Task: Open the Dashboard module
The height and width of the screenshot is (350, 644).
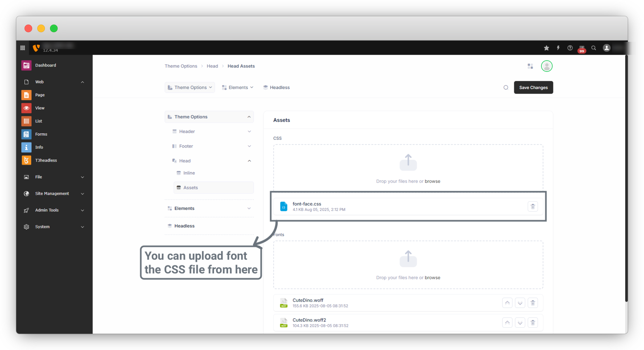Action: click(46, 65)
